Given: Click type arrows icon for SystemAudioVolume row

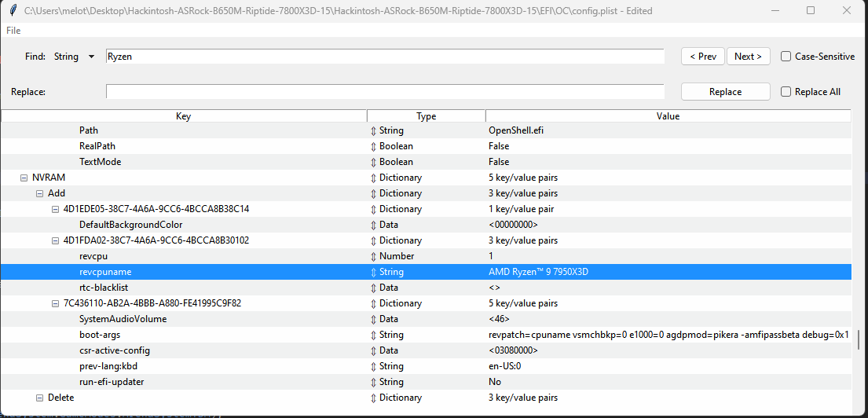Looking at the screenshot, I should click(x=374, y=319).
